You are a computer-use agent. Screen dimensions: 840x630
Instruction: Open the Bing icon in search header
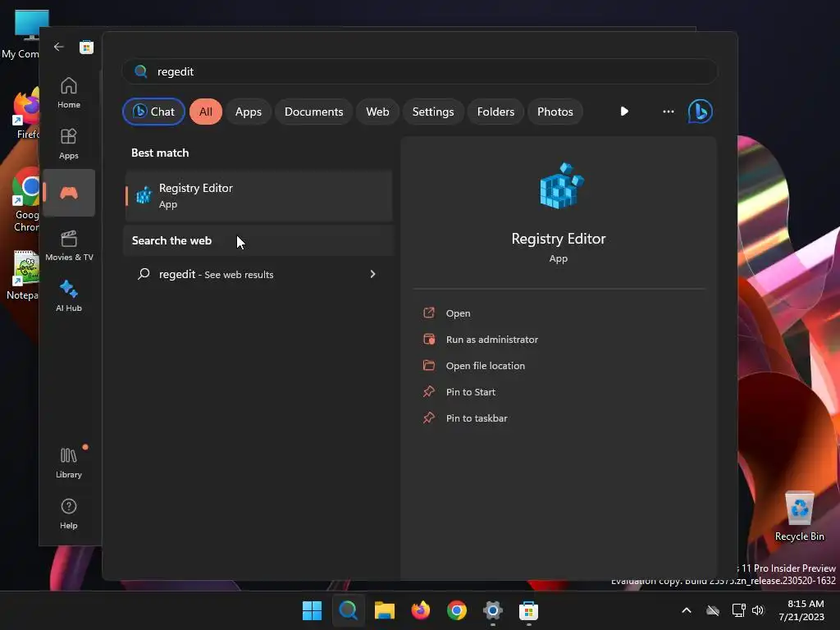[x=701, y=112]
